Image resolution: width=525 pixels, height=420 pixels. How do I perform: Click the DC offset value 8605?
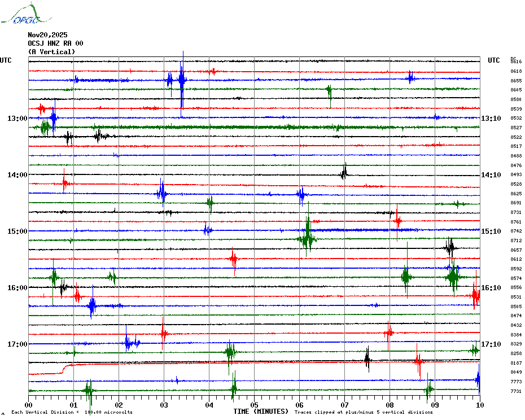(516, 90)
